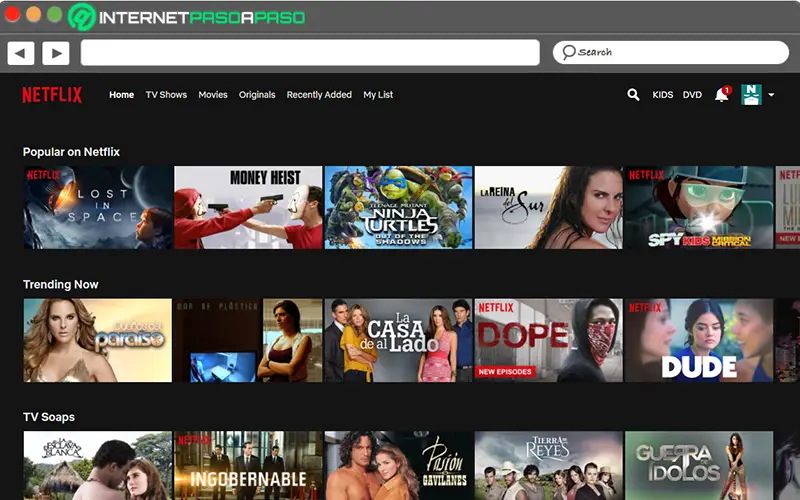Screen dimensions: 800x500
Task: Open La Casa de al Lado thumbnail
Action: [x=398, y=340]
